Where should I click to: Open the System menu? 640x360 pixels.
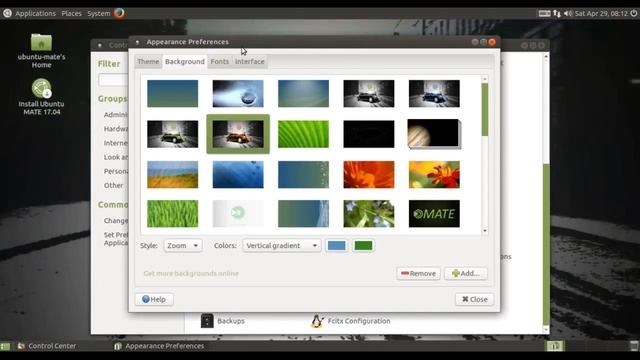coord(98,13)
